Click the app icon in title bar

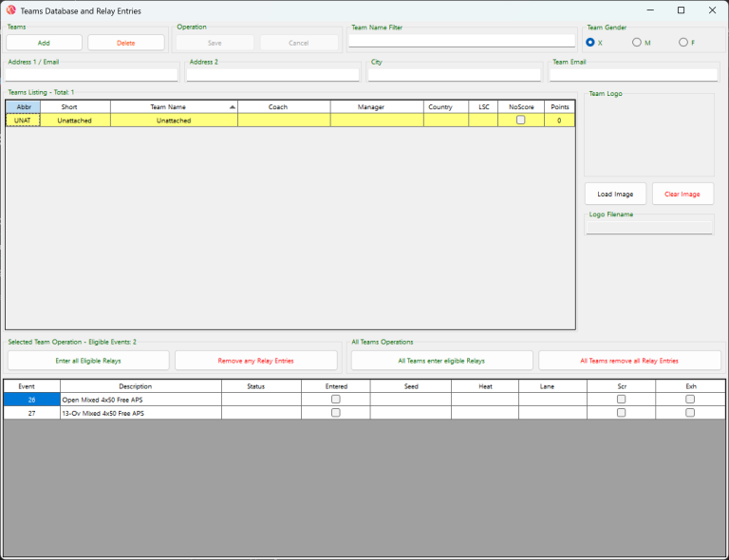pos(10,9)
